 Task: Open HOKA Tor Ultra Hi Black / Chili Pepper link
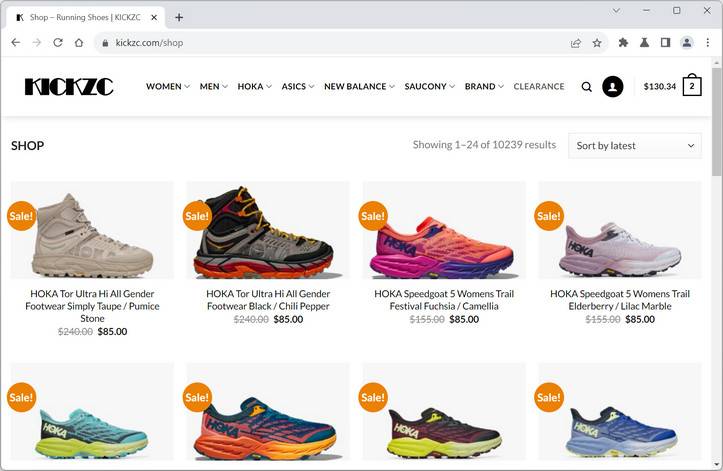pyautogui.click(x=268, y=300)
